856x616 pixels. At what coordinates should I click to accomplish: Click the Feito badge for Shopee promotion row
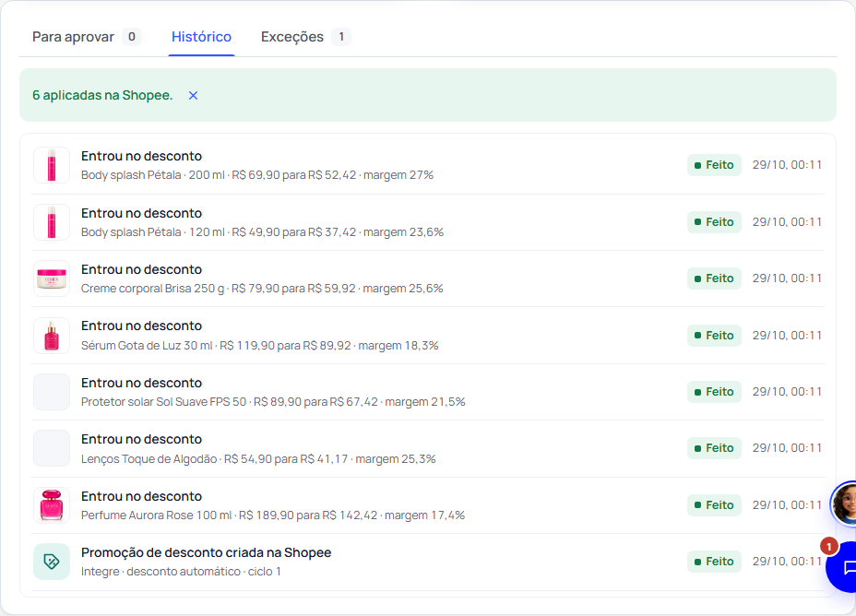(714, 562)
